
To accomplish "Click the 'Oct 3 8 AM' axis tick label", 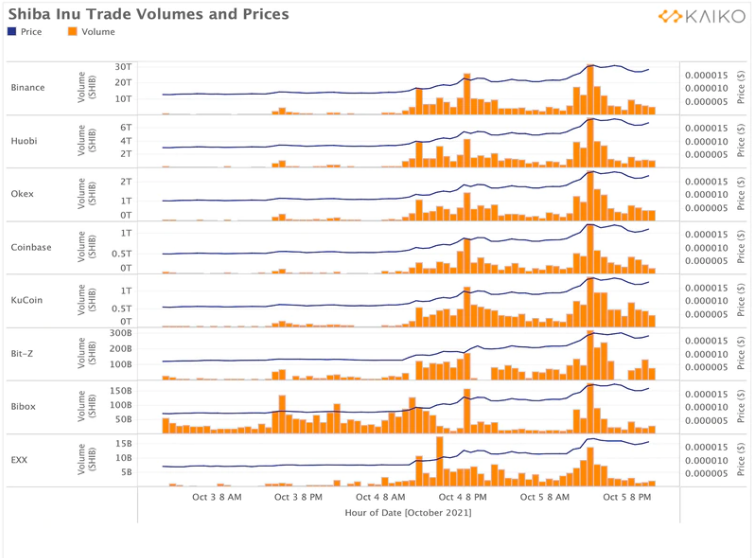I will [217, 497].
